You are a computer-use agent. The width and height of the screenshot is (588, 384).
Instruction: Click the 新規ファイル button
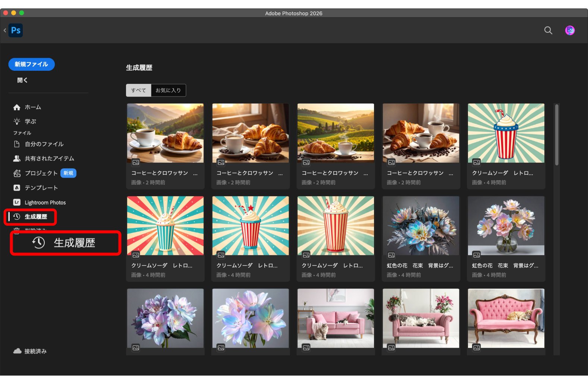31,64
